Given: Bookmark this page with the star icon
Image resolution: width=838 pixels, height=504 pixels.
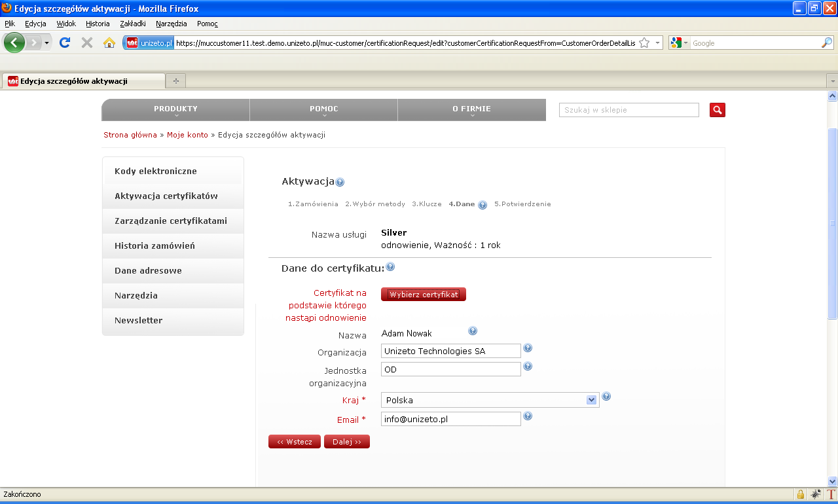Looking at the screenshot, I should coord(644,43).
